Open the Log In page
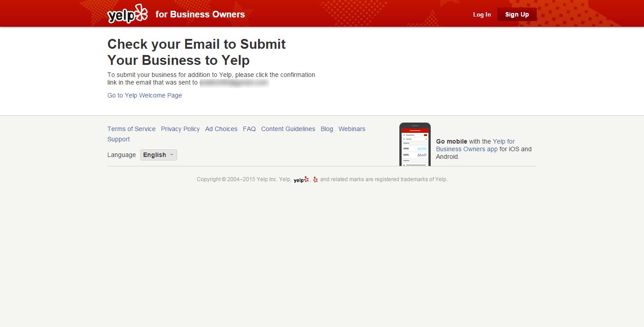The height and width of the screenshot is (327, 644). 482,14
